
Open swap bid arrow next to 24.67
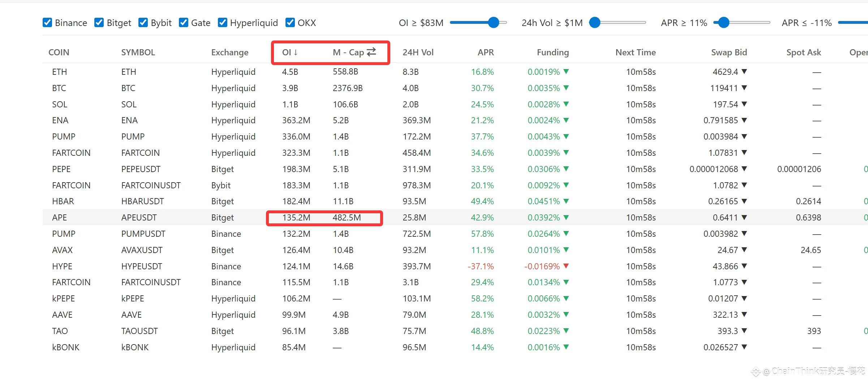(744, 250)
